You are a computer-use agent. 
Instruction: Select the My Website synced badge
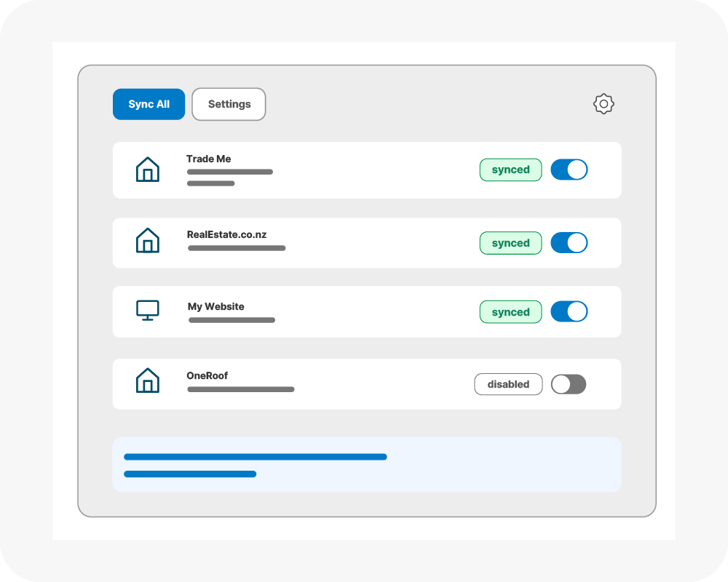[x=510, y=311]
